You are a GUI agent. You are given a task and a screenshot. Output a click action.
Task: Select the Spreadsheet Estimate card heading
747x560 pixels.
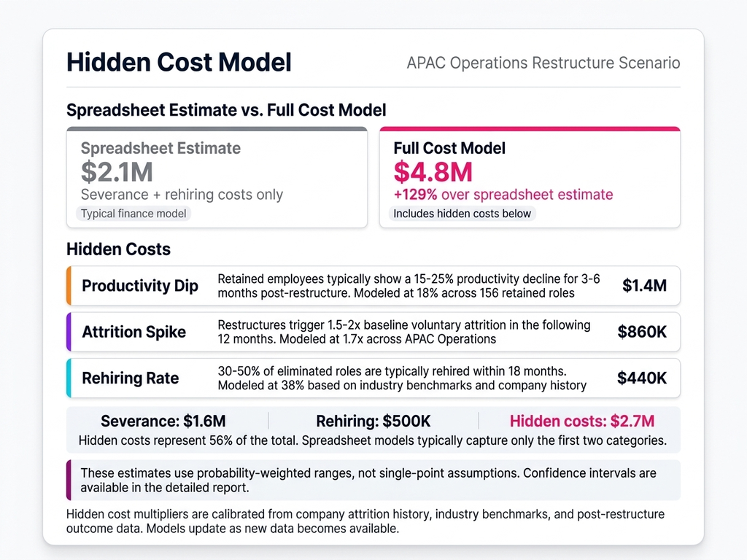[x=160, y=148]
